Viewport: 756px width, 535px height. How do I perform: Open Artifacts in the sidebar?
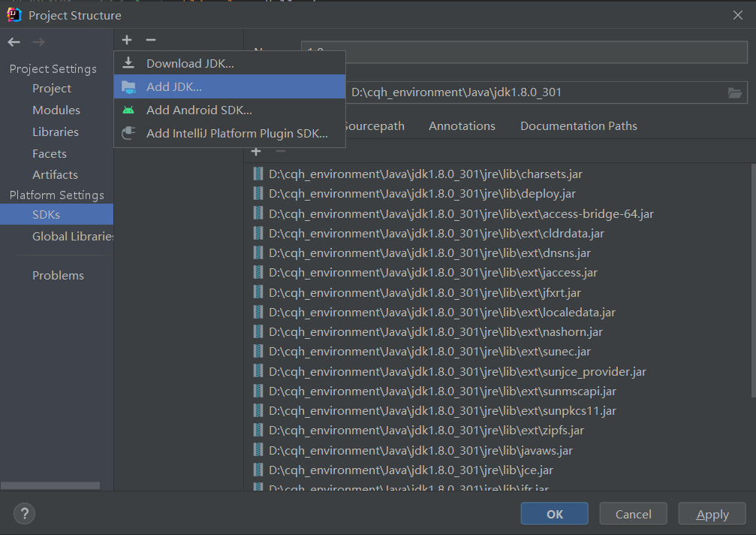point(55,174)
